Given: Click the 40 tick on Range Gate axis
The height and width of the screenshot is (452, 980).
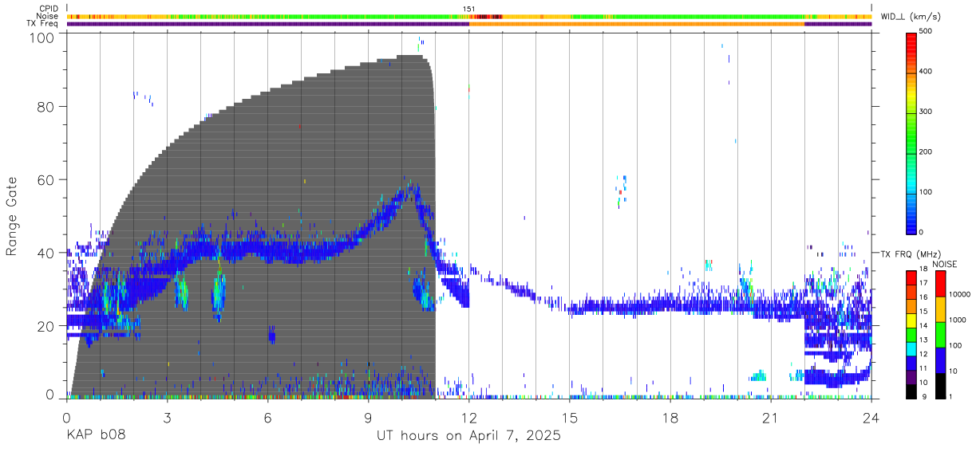Looking at the screenshot, I should (x=47, y=253).
